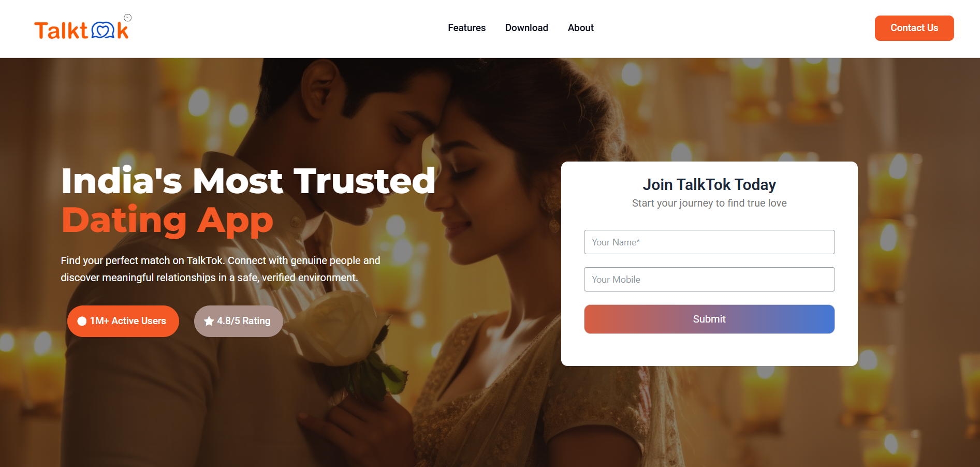Click the heart chat-bubble icon in the logo
The height and width of the screenshot is (467, 980).
(x=103, y=31)
